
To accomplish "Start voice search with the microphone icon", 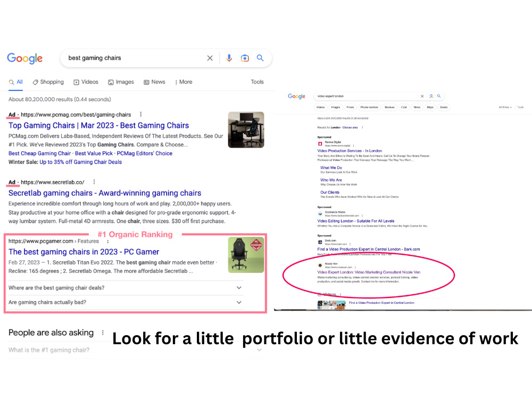I will pyautogui.click(x=229, y=58).
